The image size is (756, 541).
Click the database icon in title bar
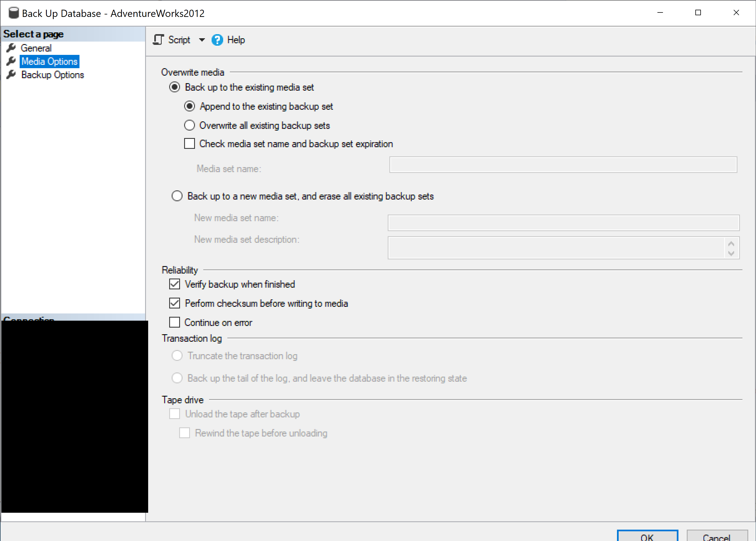[x=14, y=13]
